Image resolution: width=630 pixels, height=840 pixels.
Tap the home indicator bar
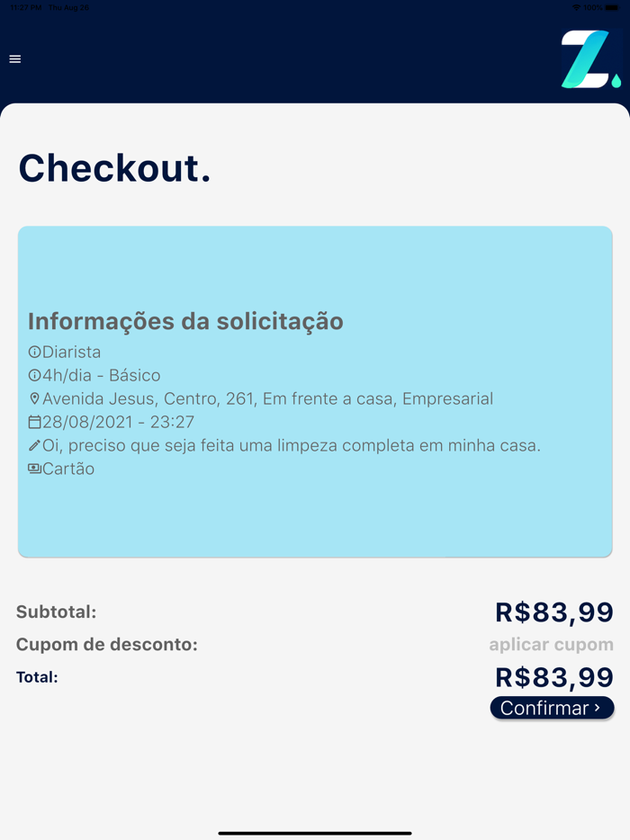coord(315,833)
